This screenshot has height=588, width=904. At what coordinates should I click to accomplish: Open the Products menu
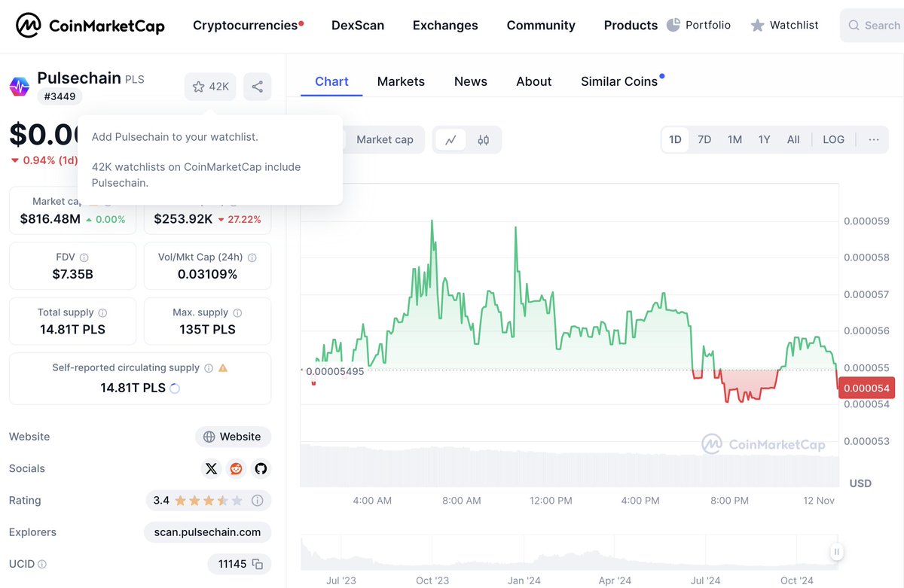631,25
